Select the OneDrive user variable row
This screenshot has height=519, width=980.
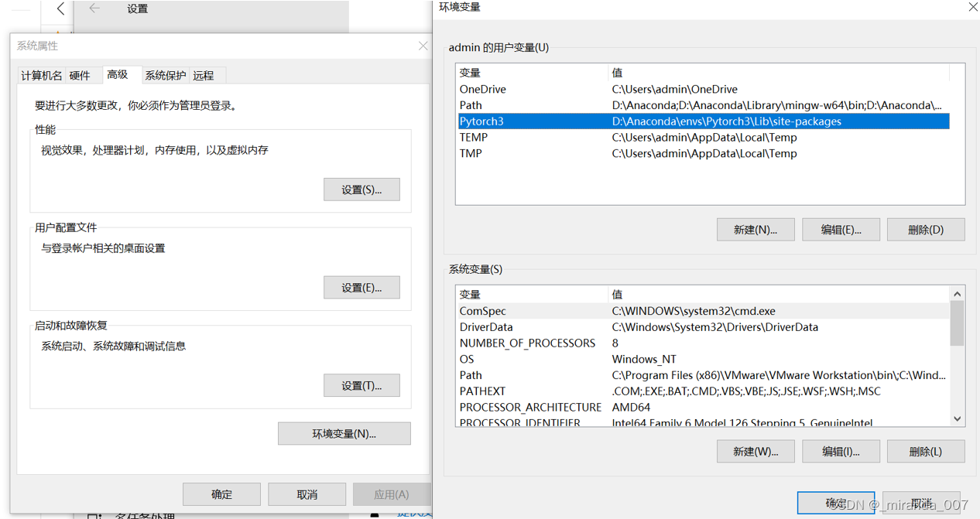point(542,89)
